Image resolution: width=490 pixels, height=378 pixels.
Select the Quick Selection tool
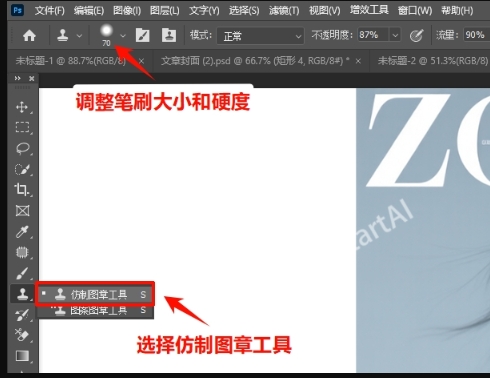[x=22, y=169]
